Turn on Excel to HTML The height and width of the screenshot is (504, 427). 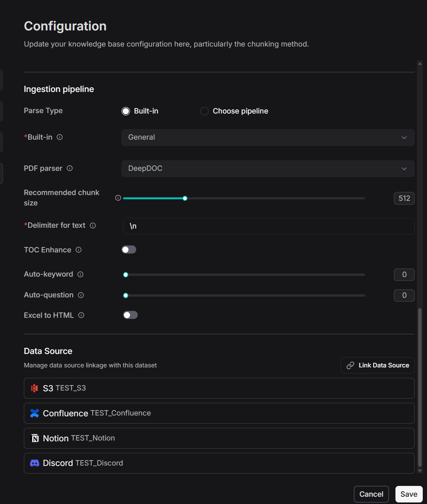(x=130, y=315)
